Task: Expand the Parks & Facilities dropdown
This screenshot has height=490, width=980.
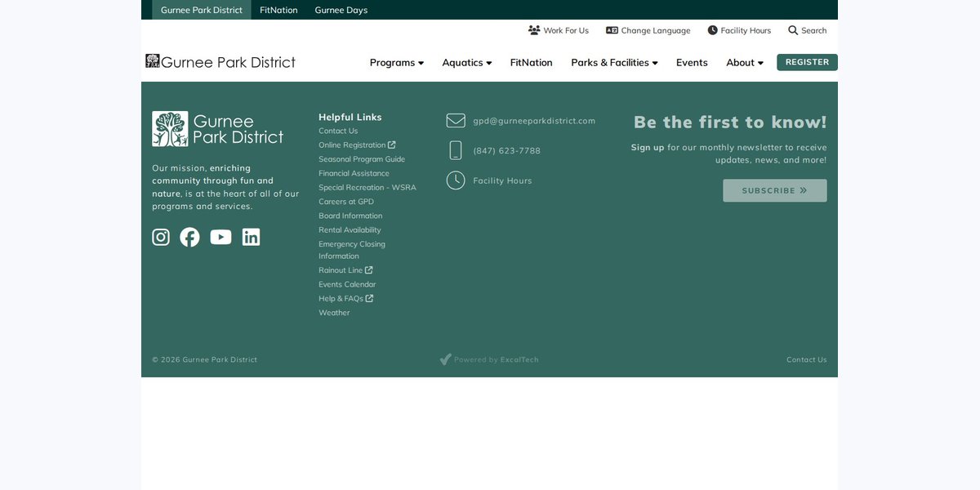Action: pyautogui.click(x=614, y=63)
